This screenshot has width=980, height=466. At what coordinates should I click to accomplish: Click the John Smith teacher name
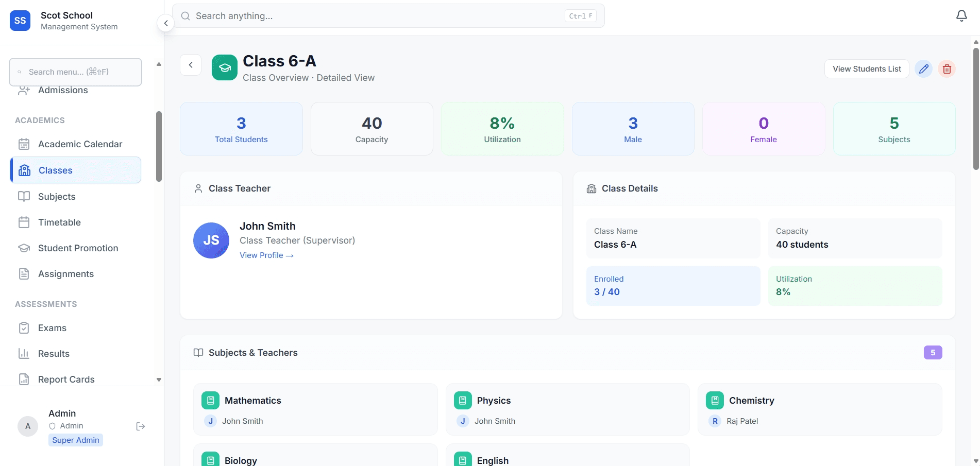pos(267,226)
